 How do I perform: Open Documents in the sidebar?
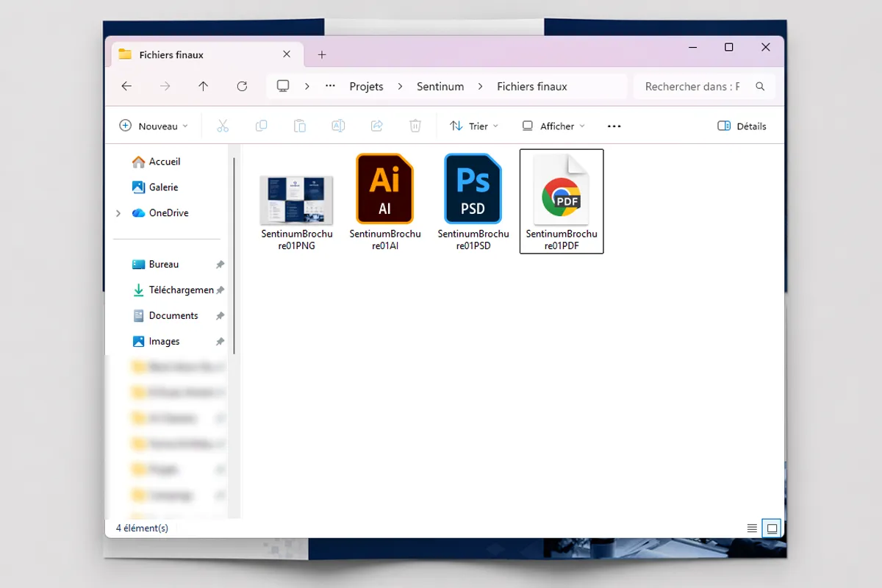click(x=165, y=316)
